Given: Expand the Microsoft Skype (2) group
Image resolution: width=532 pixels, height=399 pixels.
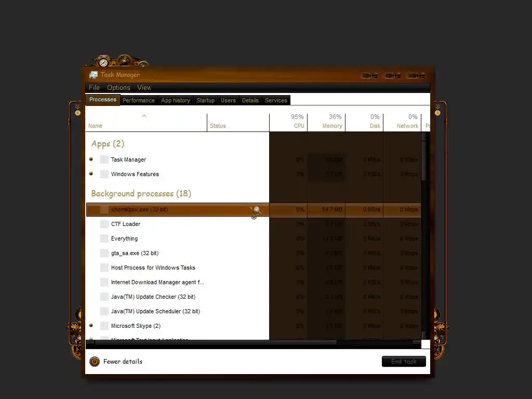Looking at the screenshot, I should coord(91,325).
